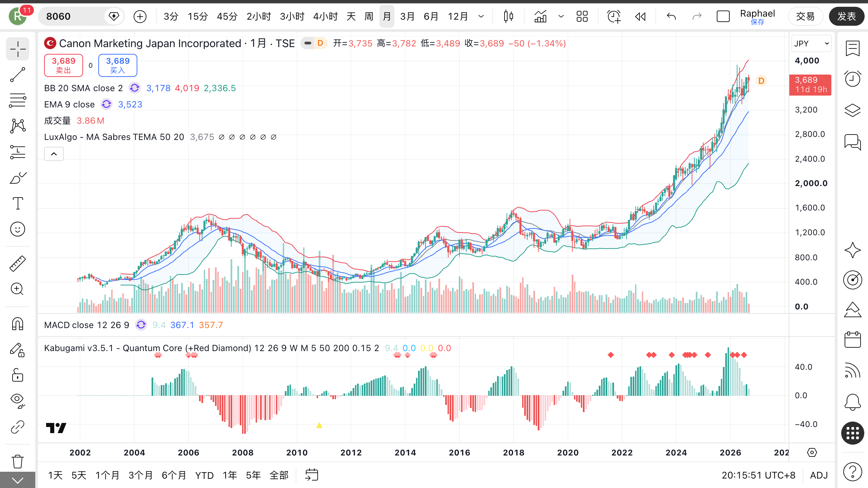Screen dimensions: 868x488
Task: Add symbol to compare with plus icon
Action: (140, 16)
